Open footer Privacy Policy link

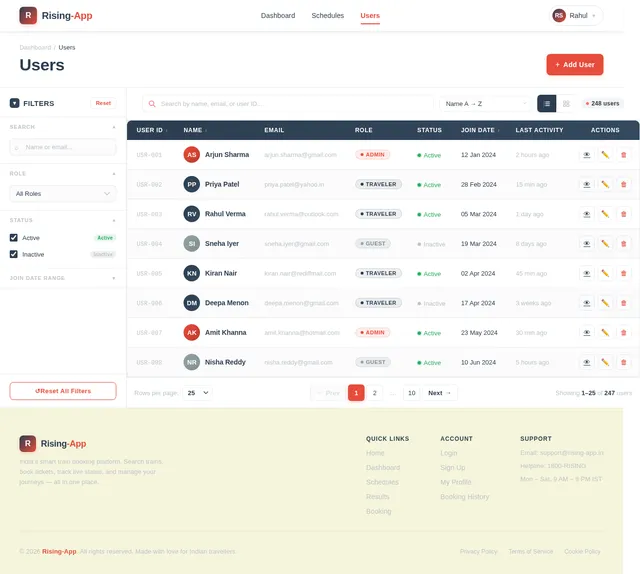tap(478, 552)
